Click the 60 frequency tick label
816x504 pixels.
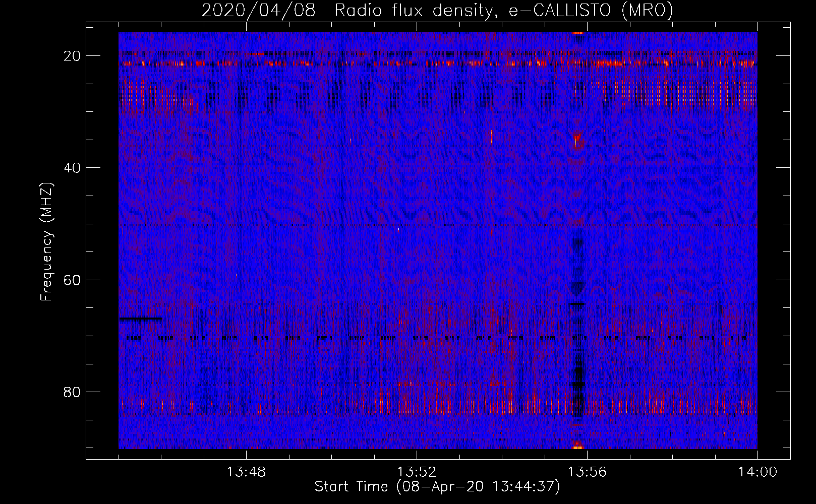pos(72,280)
